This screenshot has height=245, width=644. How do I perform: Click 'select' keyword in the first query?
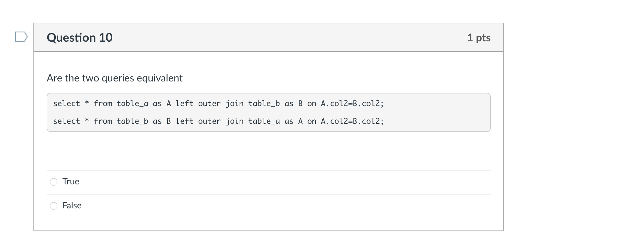67,104
